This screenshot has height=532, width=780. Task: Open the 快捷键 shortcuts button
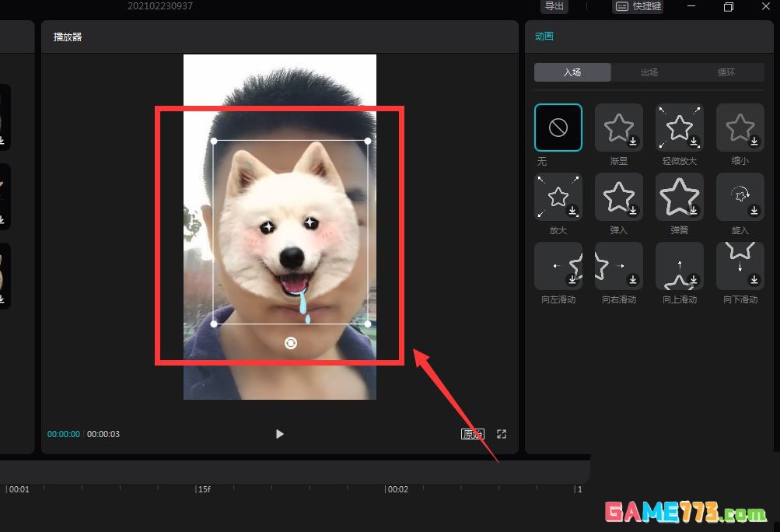638,6
